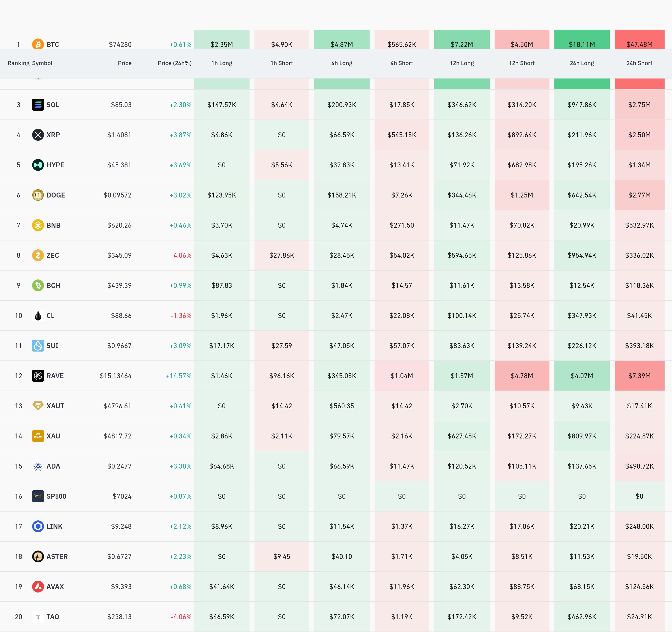
Task: Sort by Ranking column header
Action: (18, 63)
